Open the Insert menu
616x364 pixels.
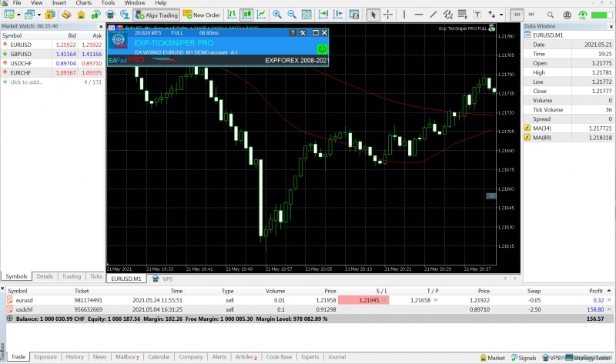(x=59, y=3)
